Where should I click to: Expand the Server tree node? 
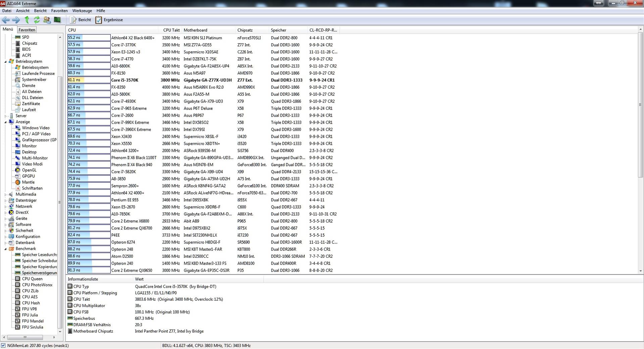[6, 116]
